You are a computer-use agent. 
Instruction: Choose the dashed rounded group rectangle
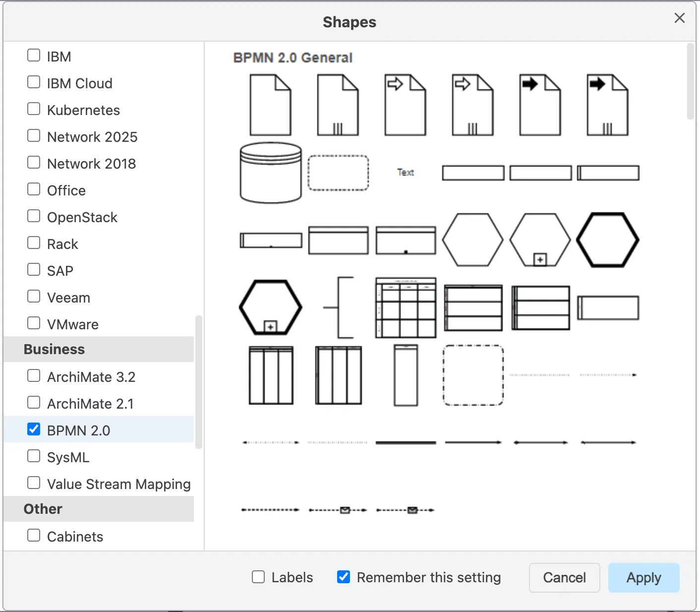pyautogui.click(x=338, y=173)
